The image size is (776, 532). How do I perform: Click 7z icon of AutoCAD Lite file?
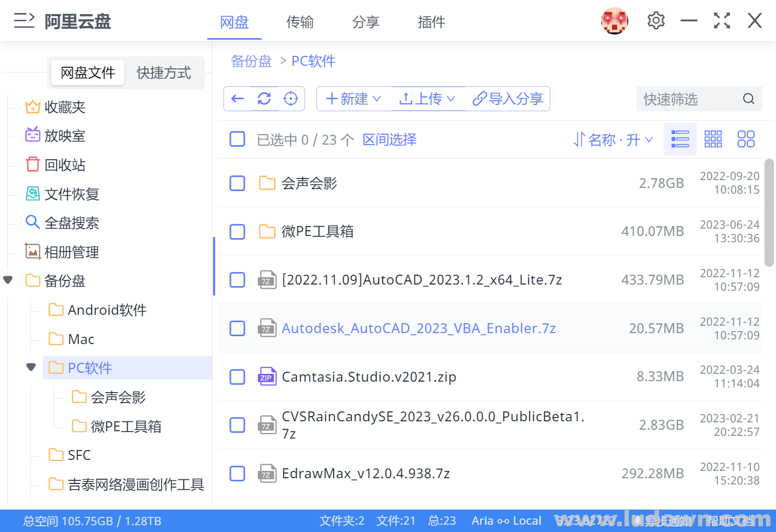pyautogui.click(x=267, y=279)
